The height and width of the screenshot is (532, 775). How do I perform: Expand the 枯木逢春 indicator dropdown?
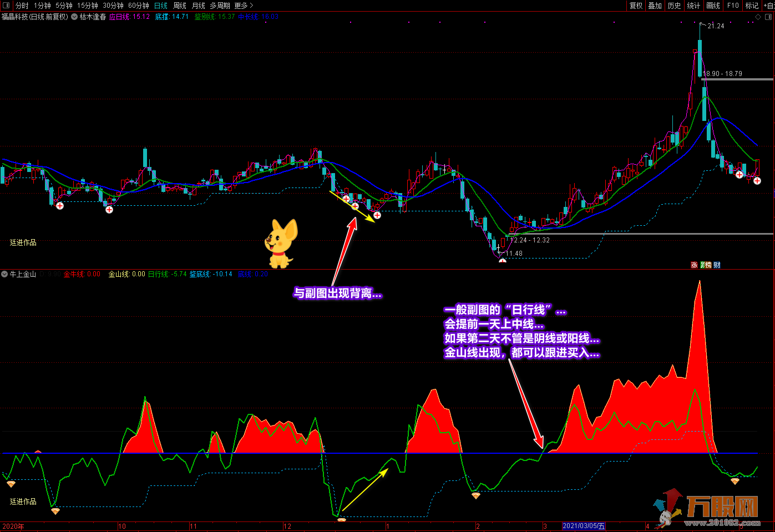click(74, 17)
